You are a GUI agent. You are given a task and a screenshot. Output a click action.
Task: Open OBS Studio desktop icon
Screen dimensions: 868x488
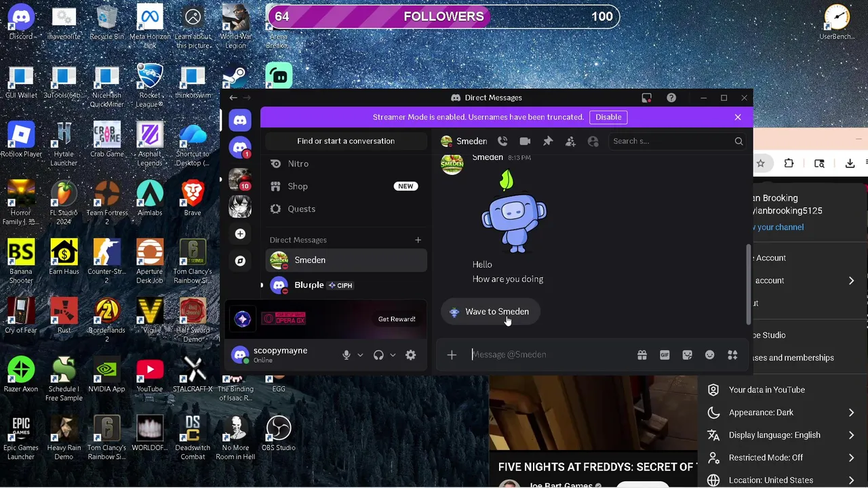pyautogui.click(x=278, y=434)
